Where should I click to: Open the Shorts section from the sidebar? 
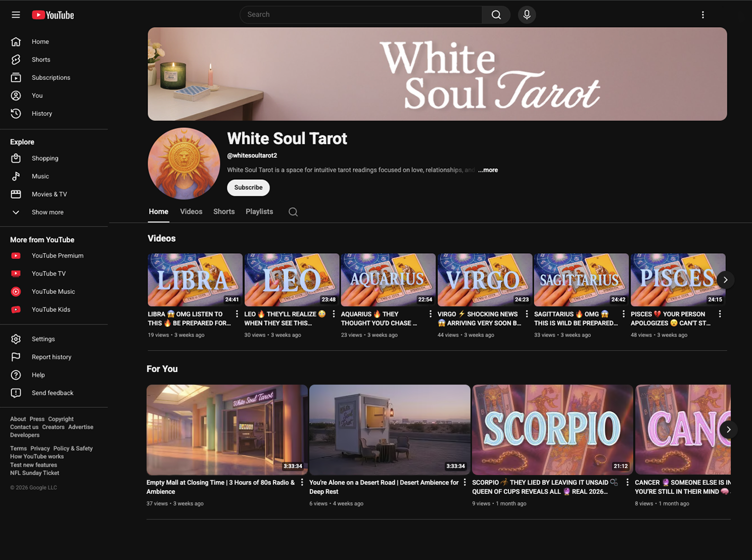(41, 59)
